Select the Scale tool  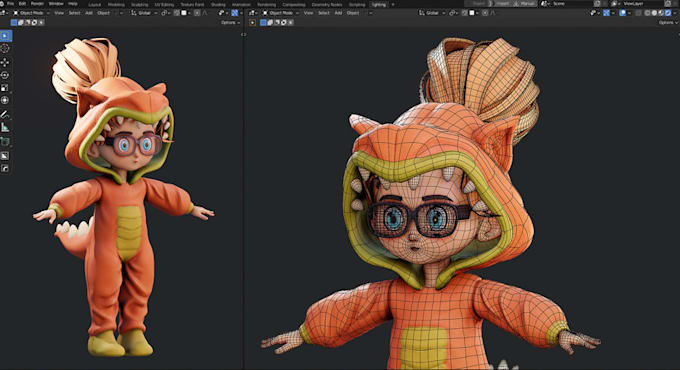5,88
